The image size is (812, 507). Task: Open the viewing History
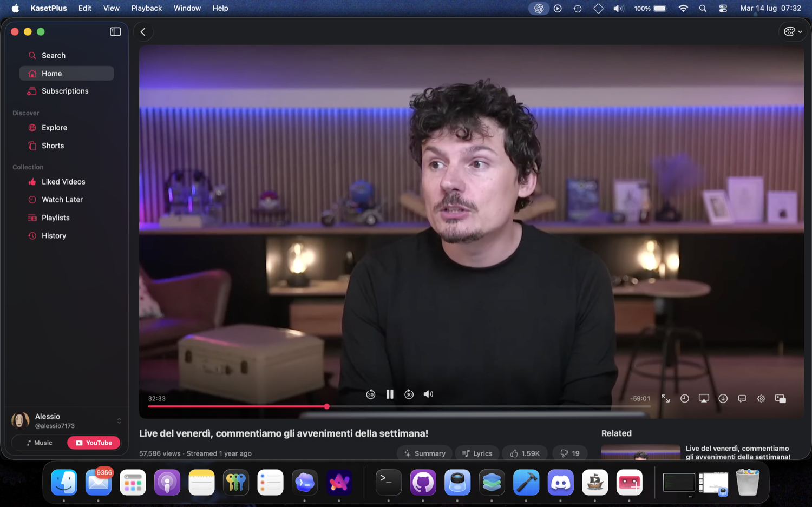coord(67,235)
